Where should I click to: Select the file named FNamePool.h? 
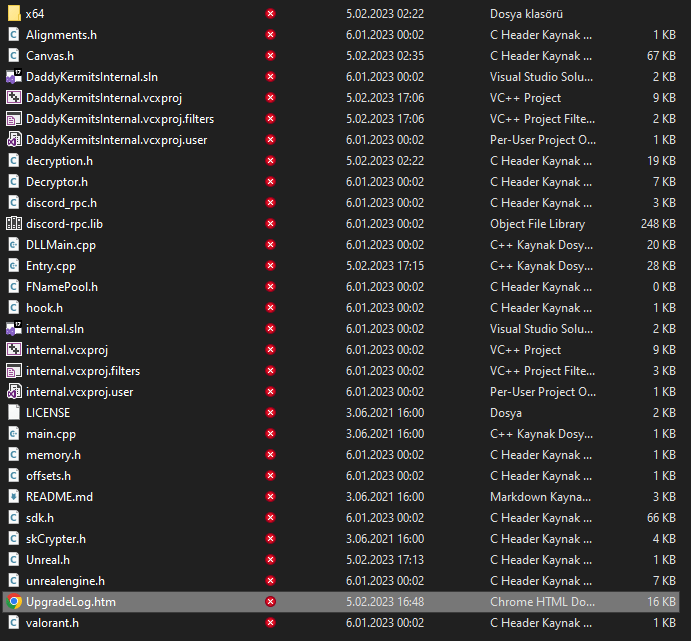pos(62,287)
